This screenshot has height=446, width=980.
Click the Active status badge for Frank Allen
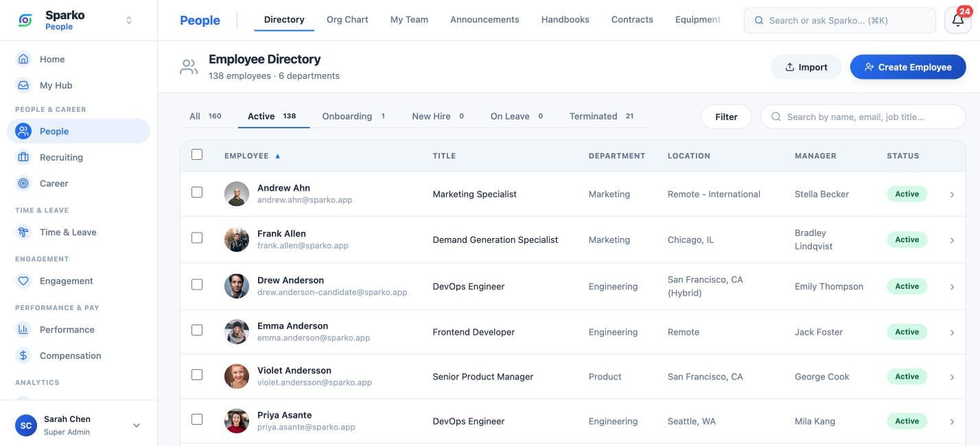[907, 239]
